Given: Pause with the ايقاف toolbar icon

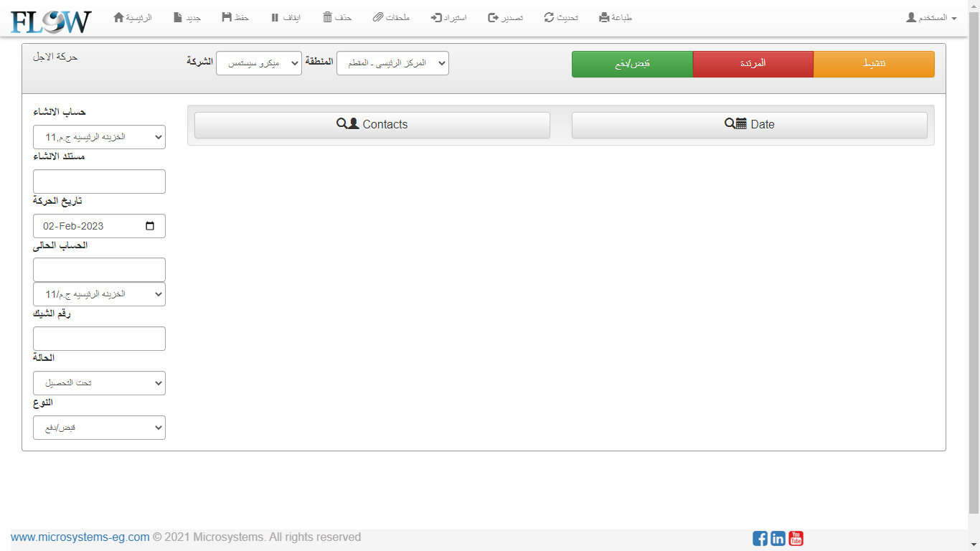Looking at the screenshot, I should tap(275, 17).
